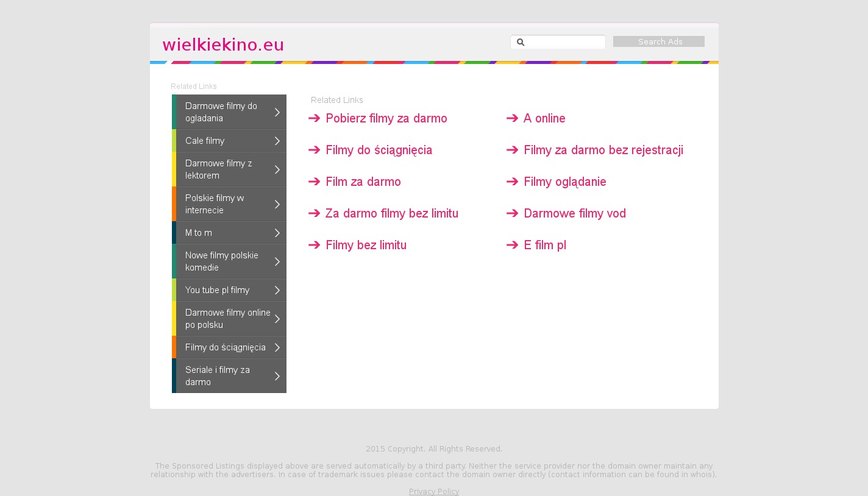
Task: Open the Privacy Policy link
Action: (434, 491)
